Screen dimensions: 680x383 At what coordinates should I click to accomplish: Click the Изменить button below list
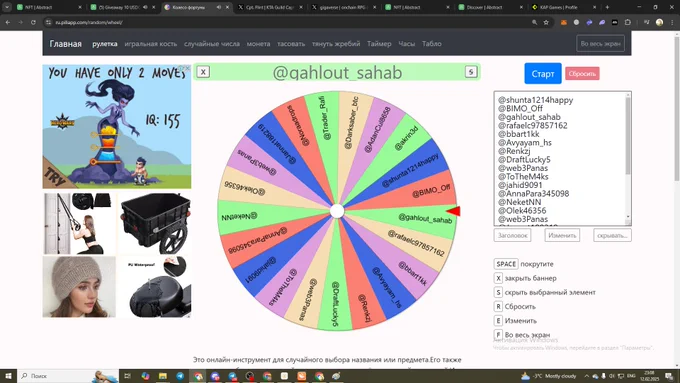pyautogui.click(x=562, y=236)
